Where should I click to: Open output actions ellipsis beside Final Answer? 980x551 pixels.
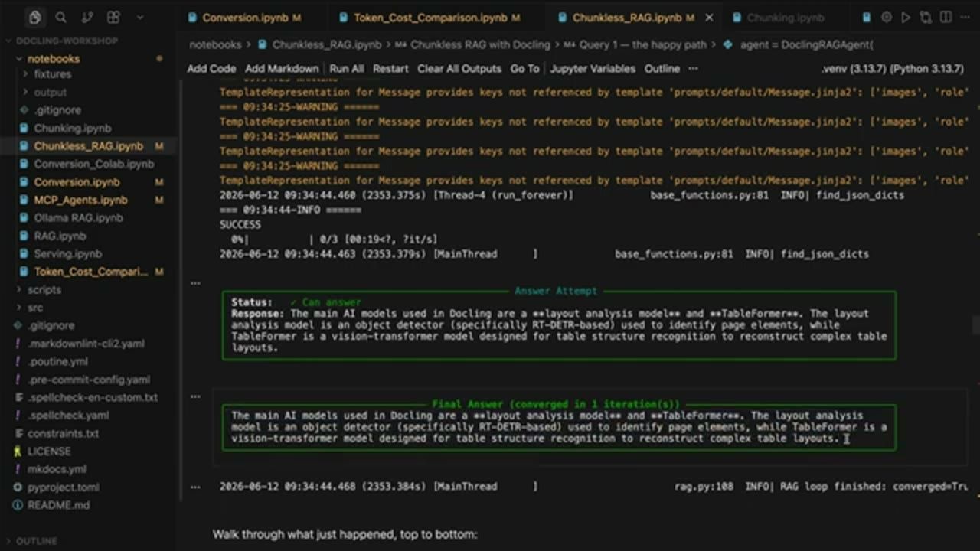click(x=195, y=396)
